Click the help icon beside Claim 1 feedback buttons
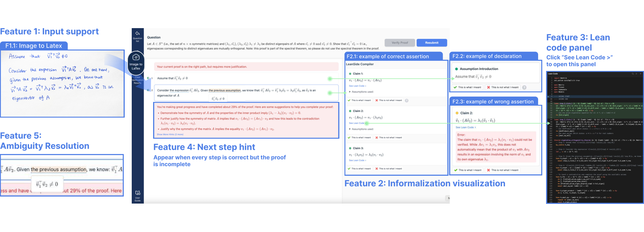The image size is (644, 232). tap(407, 100)
